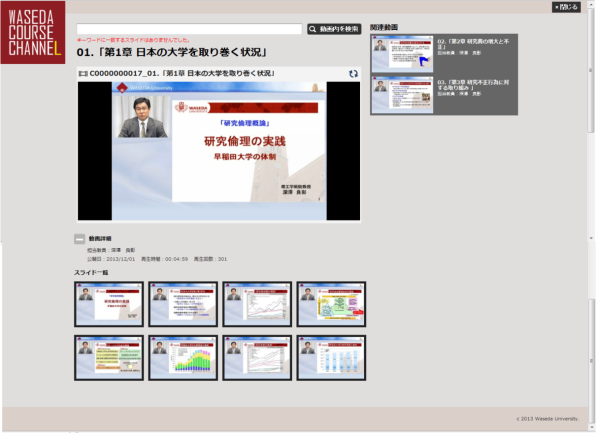596x433 pixels.
Task: Click the video heading 01.「第1章 日本の大学を取り巻く状況」
Action: (x=172, y=52)
